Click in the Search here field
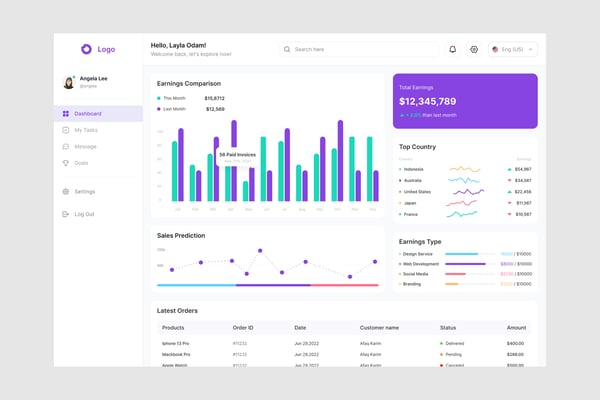 tap(359, 49)
